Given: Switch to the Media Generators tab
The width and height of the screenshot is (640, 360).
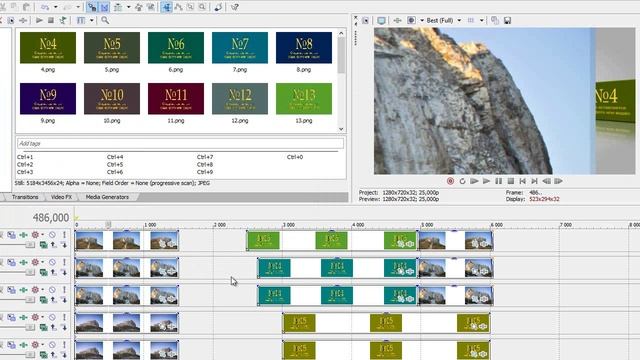Looking at the screenshot, I should click(x=107, y=197).
